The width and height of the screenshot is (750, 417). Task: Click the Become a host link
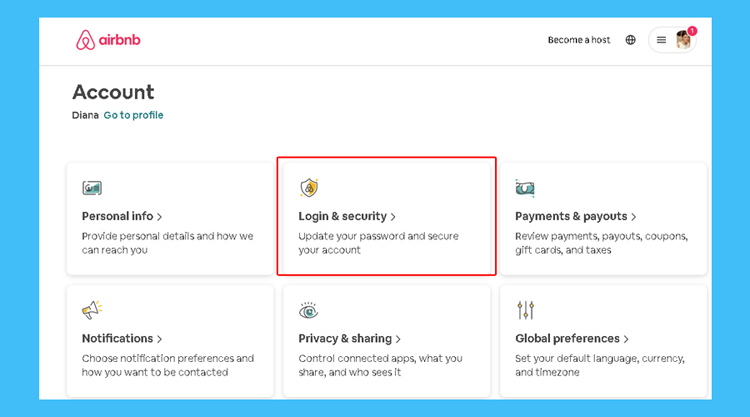(579, 40)
